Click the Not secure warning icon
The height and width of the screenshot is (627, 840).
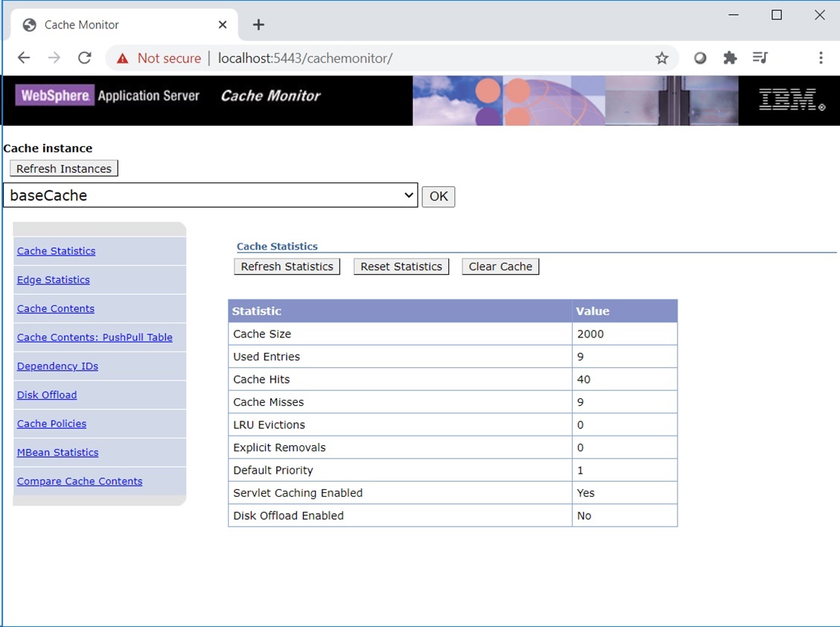click(x=123, y=58)
